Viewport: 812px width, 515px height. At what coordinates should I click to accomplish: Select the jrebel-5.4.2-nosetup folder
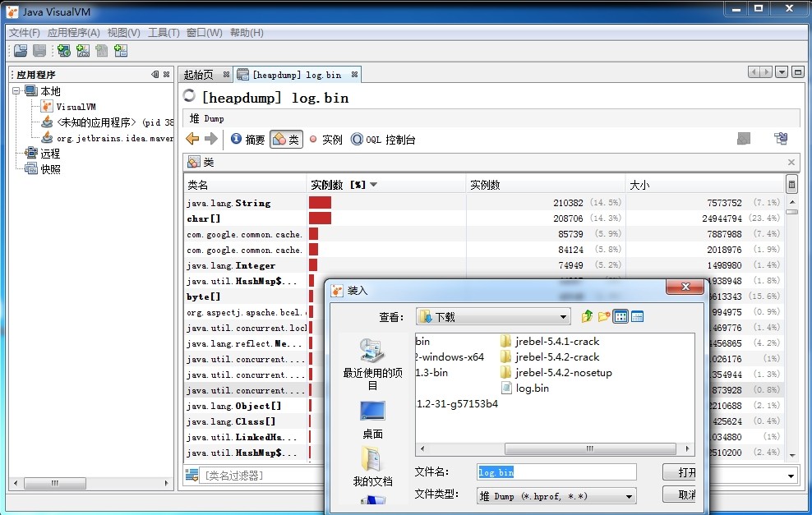pyautogui.click(x=556, y=373)
